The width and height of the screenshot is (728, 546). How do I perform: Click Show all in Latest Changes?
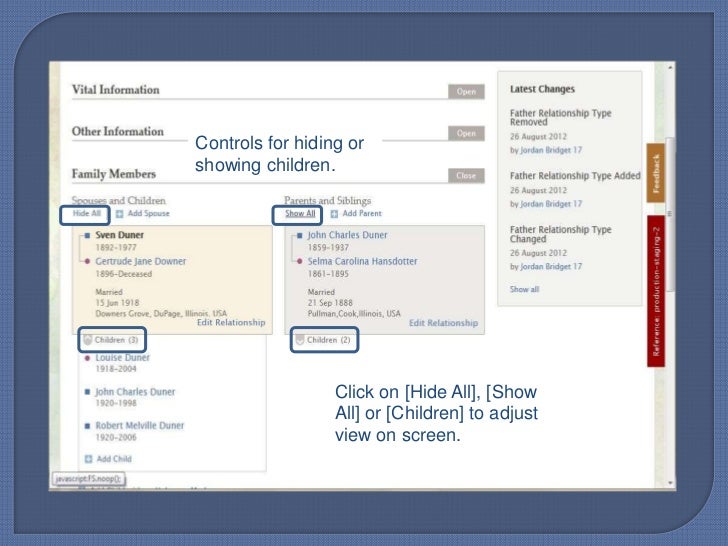[524, 289]
